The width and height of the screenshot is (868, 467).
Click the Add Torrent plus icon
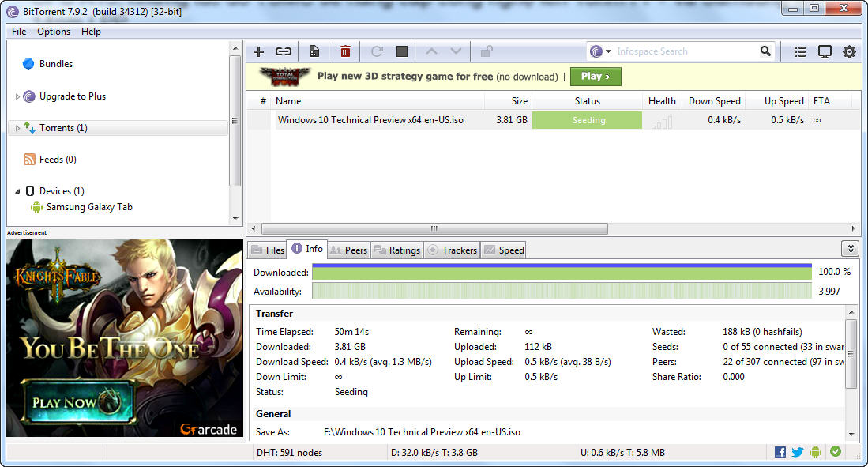pyautogui.click(x=258, y=51)
